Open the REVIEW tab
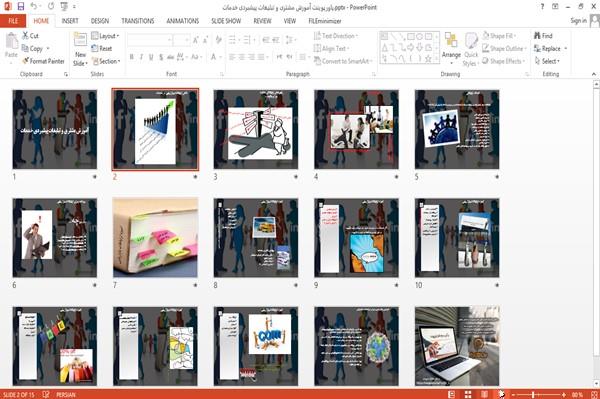 tap(262, 21)
